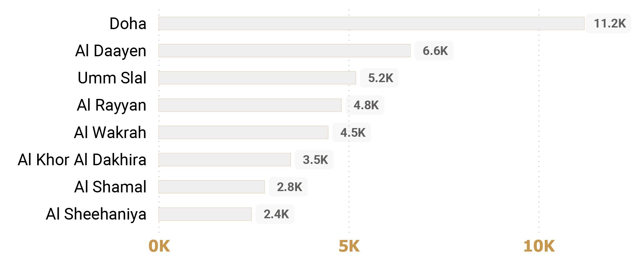Click the 2.4K data label
Screen dimensions: 644x259
[276, 214]
